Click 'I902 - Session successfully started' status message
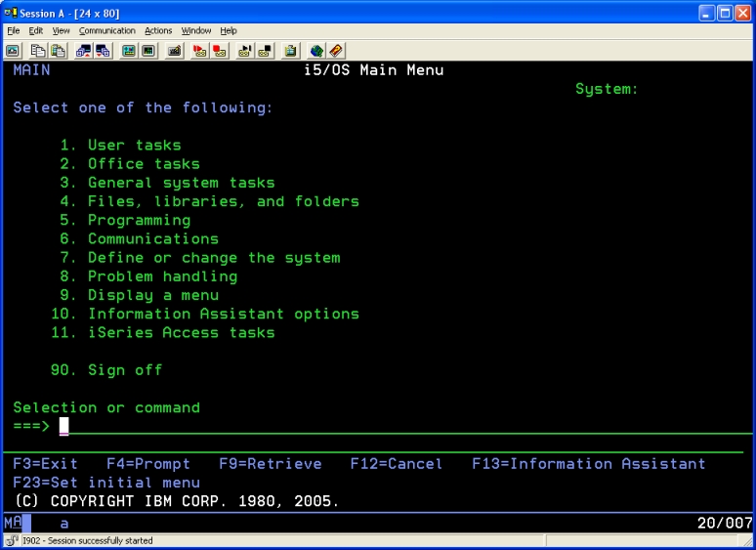756x550 pixels. pos(88,541)
